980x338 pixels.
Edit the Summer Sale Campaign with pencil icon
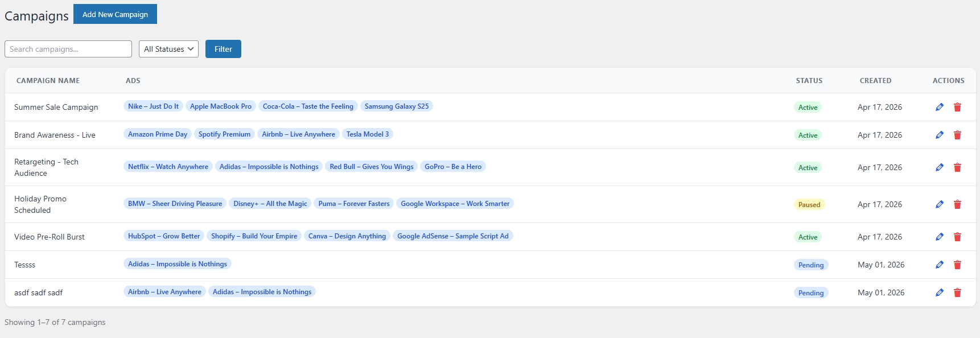coord(940,107)
